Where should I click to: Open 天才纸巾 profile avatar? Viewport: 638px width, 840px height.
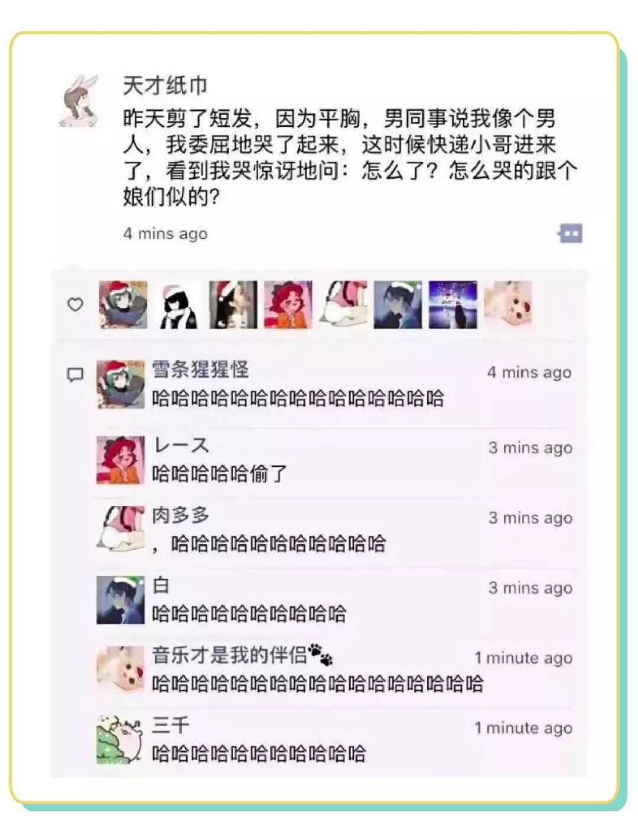coord(80,100)
